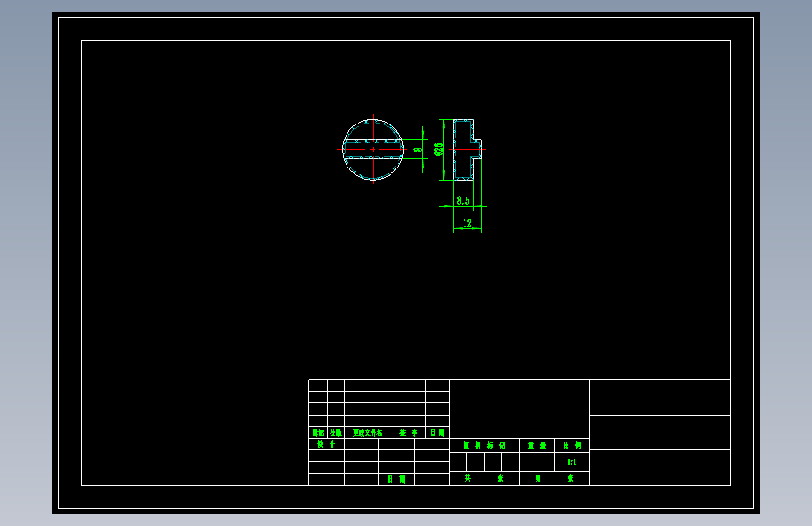Click the Φ26 diameter dimension label
The image size is (812, 526).
[x=438, y=150]
